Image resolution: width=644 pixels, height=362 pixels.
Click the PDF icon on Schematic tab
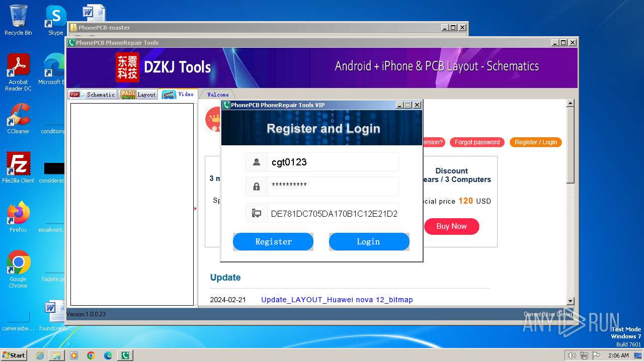click(x=76, y=95)
